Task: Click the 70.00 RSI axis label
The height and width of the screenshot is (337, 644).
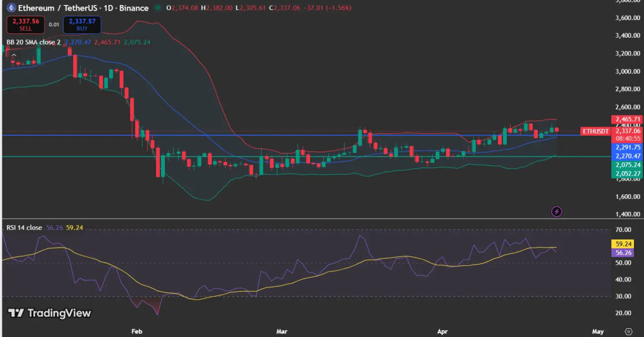Action: (x=623, y=230)
